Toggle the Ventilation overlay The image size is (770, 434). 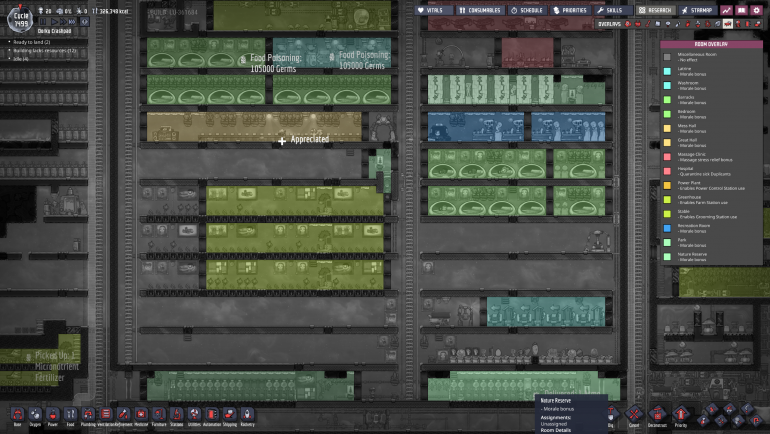688,24
